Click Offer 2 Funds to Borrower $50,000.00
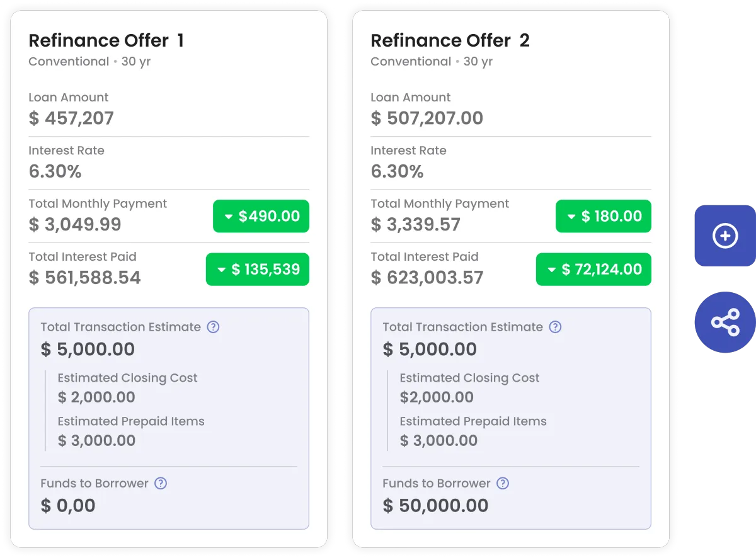Image resolution: width=756 pixels, height=558 pixels. tap(435, 505)
